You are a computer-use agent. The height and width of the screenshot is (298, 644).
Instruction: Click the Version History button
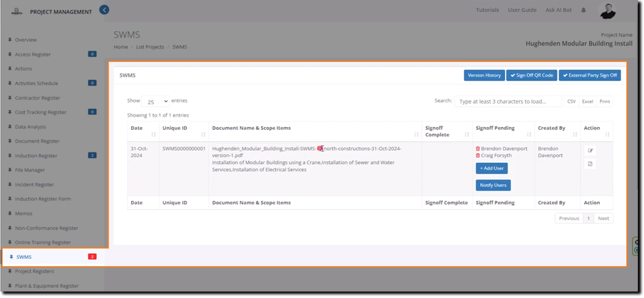click(x=484, y=75)
